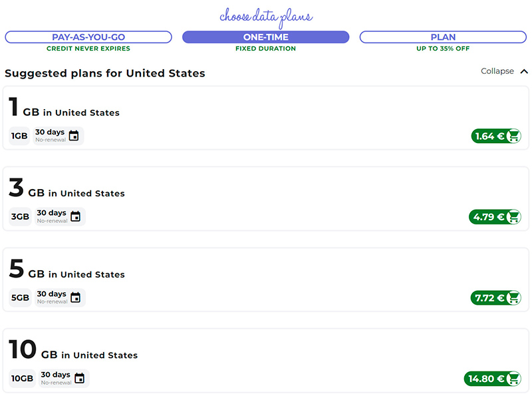Purchase the 7.72 € plan
This screenshot has height=396, width=532.
489,298
